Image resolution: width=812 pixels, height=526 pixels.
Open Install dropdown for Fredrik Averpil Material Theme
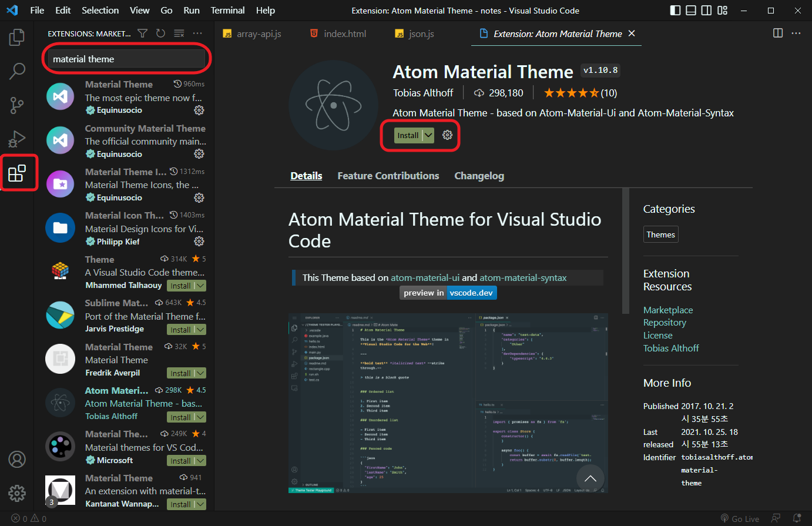[x=200, y=373]
